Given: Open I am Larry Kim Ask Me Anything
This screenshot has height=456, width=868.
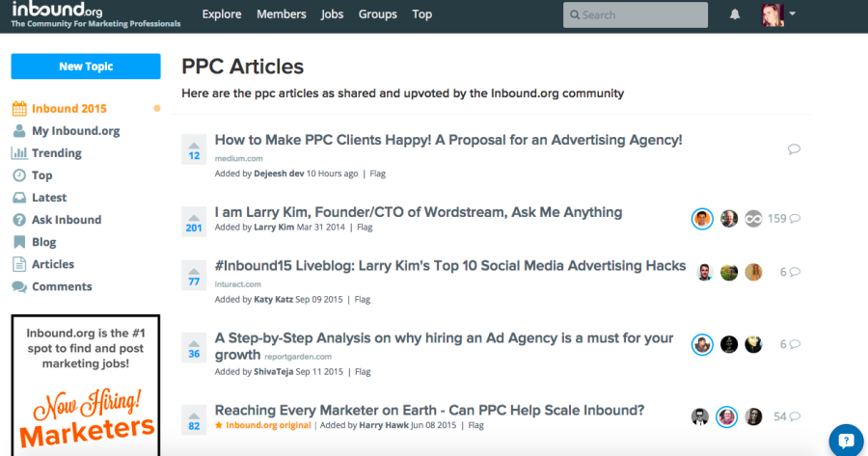Looking at the screenshot, I should 419,212.
